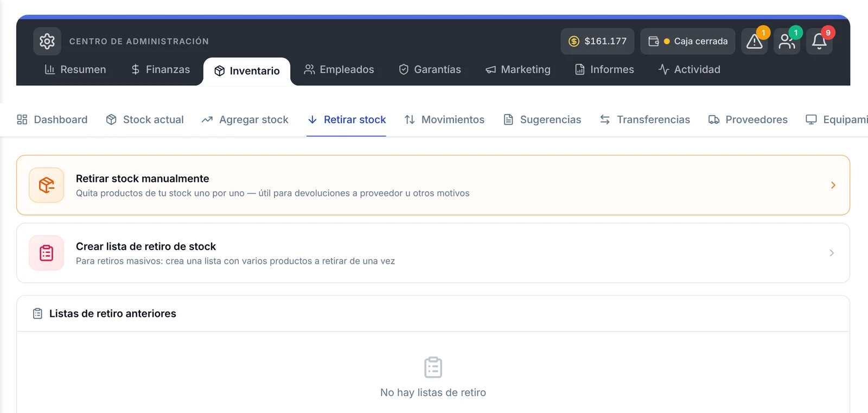
Task: Open the alerts warning triangle icon
Action: tap(755, 41)
